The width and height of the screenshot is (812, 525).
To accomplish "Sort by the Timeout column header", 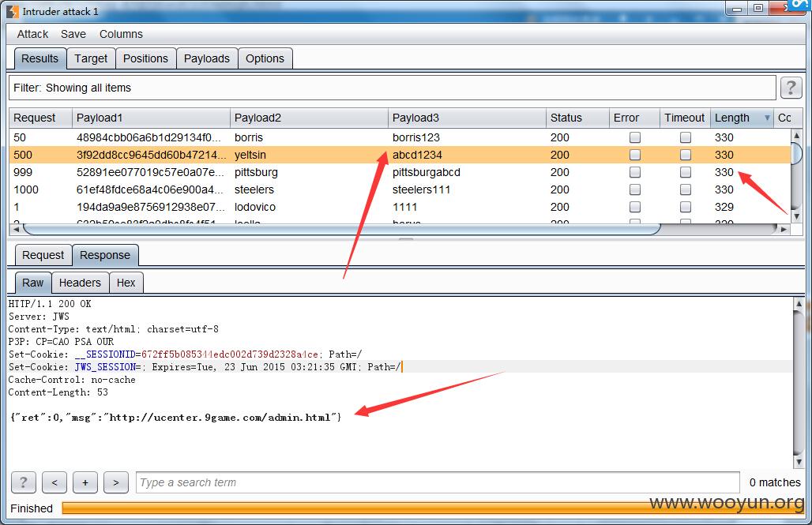I will 685,118.
